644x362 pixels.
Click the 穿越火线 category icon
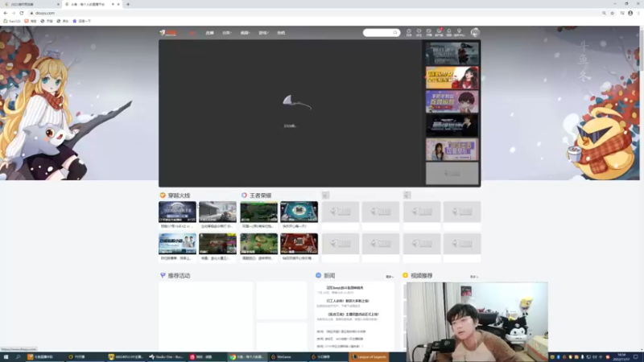coord(163,195)
